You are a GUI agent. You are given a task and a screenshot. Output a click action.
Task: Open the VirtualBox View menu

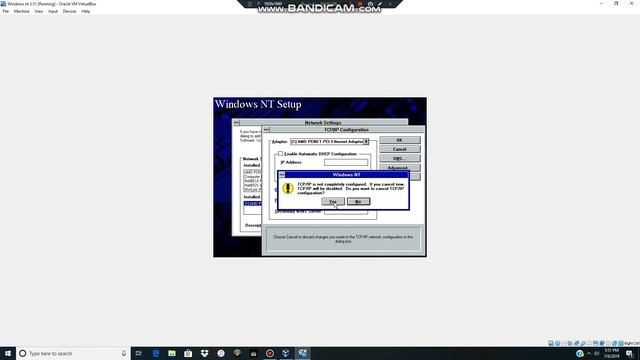pos(39,11)
